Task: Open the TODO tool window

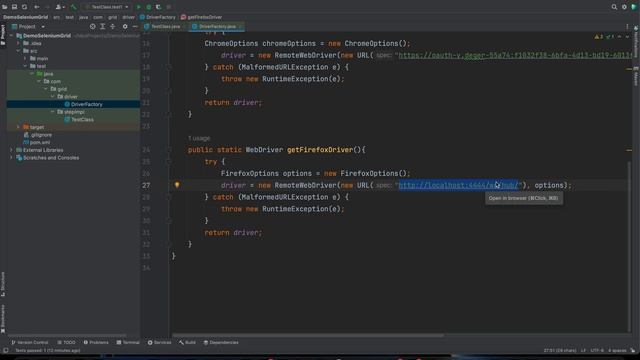Action: pos(66,342)
